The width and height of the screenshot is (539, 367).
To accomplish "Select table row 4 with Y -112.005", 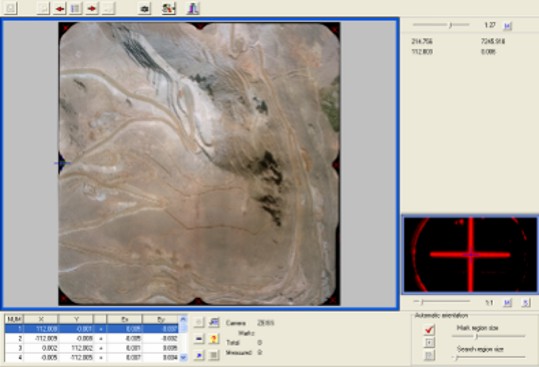I will coord(92,357).
